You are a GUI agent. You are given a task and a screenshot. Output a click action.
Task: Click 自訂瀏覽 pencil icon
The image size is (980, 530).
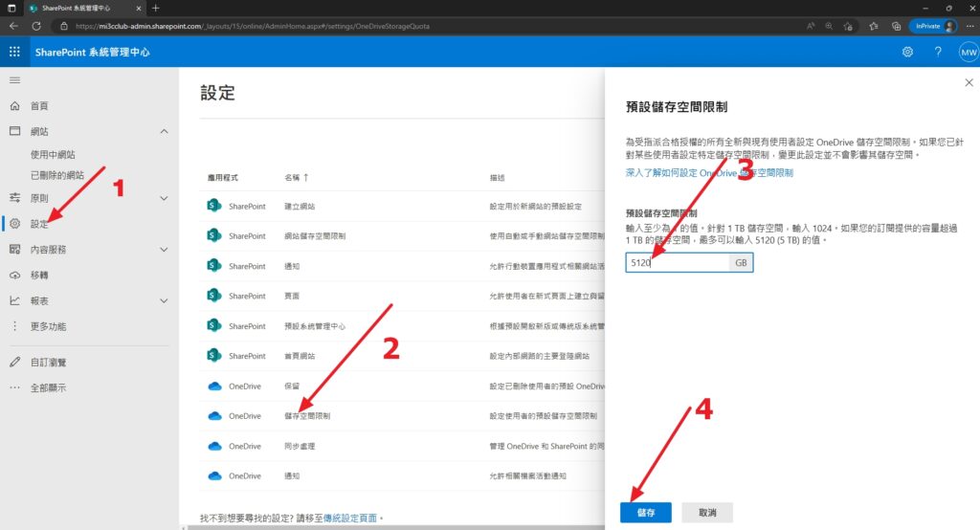tap(15, 362)
